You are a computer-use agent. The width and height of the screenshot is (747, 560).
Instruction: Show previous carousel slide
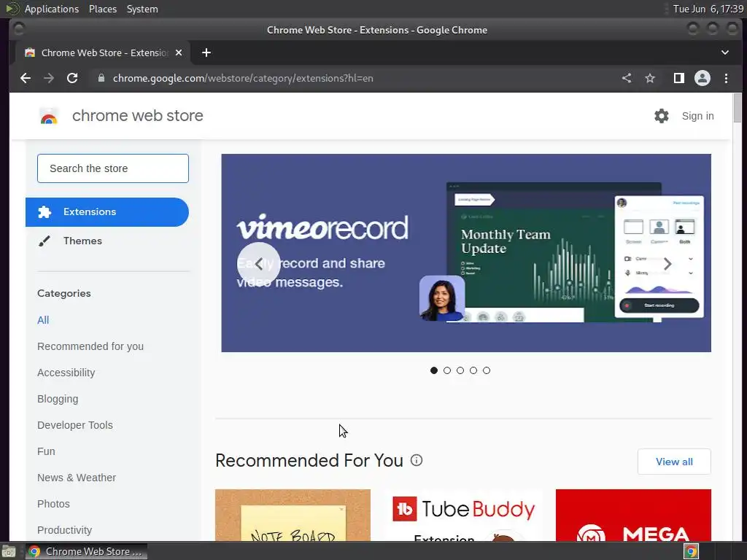[259, 264]
